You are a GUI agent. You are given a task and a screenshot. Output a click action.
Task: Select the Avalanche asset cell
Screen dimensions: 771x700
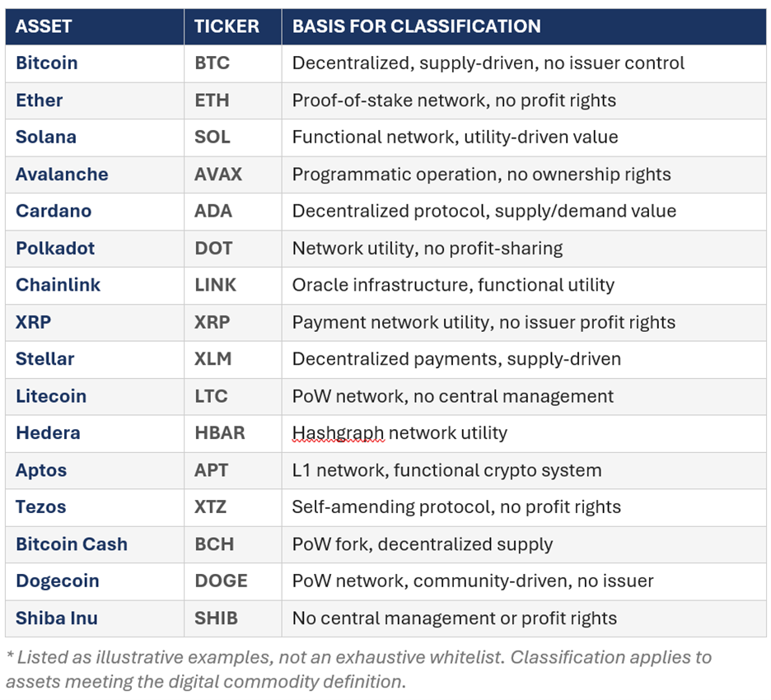(62, 175)
